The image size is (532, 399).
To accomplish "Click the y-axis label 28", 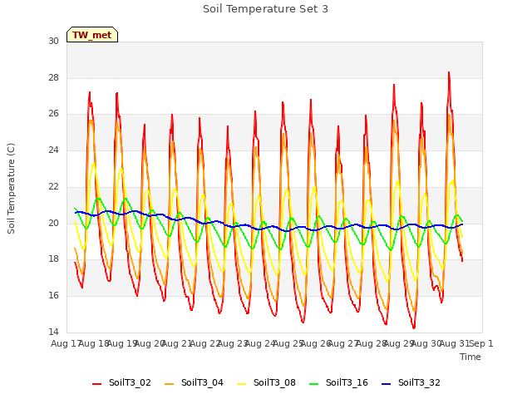I will pos(53,77).
